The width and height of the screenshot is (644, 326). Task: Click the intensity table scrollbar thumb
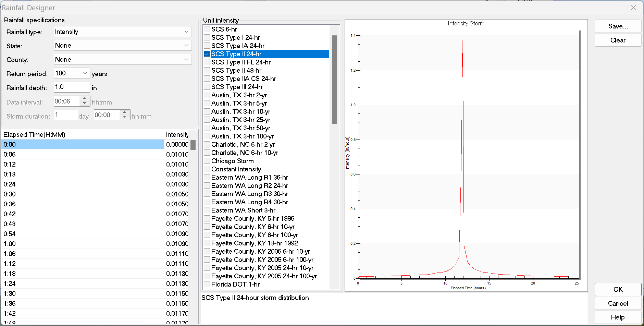click(193, 145)
